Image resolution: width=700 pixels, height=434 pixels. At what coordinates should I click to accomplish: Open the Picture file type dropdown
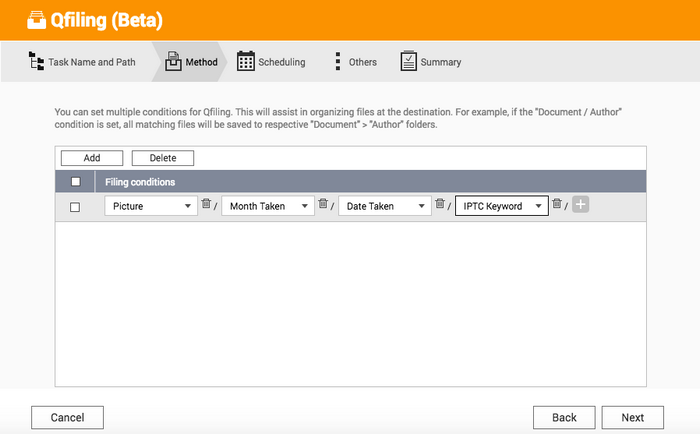[151, 206]
